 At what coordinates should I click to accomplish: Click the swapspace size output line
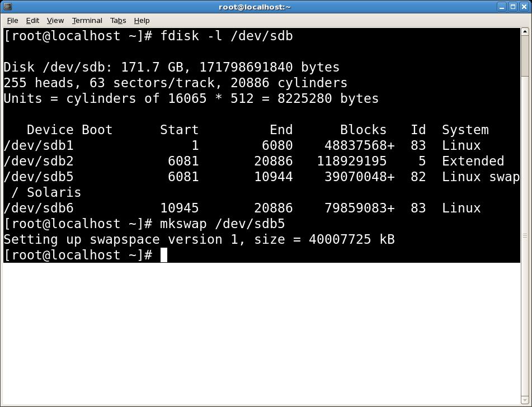[x=199, y=239]
